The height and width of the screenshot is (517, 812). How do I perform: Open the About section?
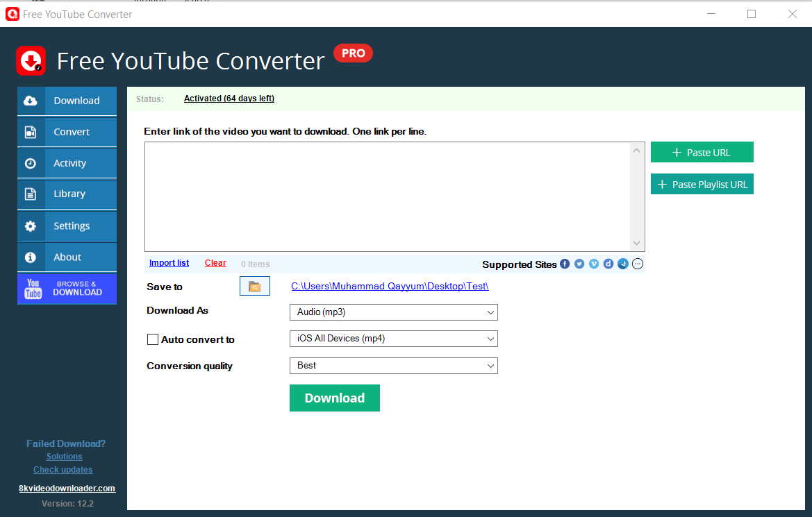[67, 257]
